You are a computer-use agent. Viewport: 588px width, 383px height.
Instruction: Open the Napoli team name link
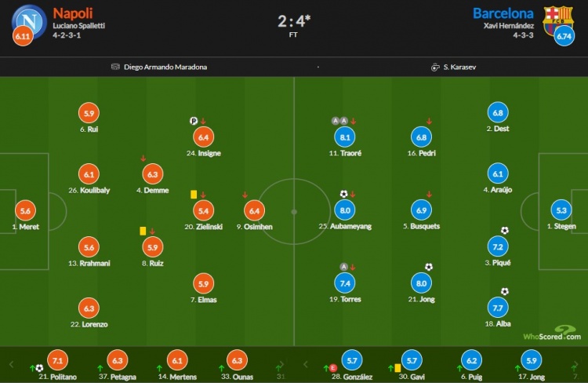pos(73,13)
